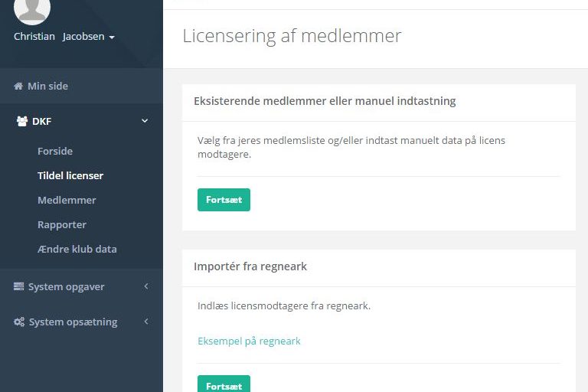Click Fortsæt under Importér fra regneark
Viewport: 588px width, 392px height.
(224, 384)
